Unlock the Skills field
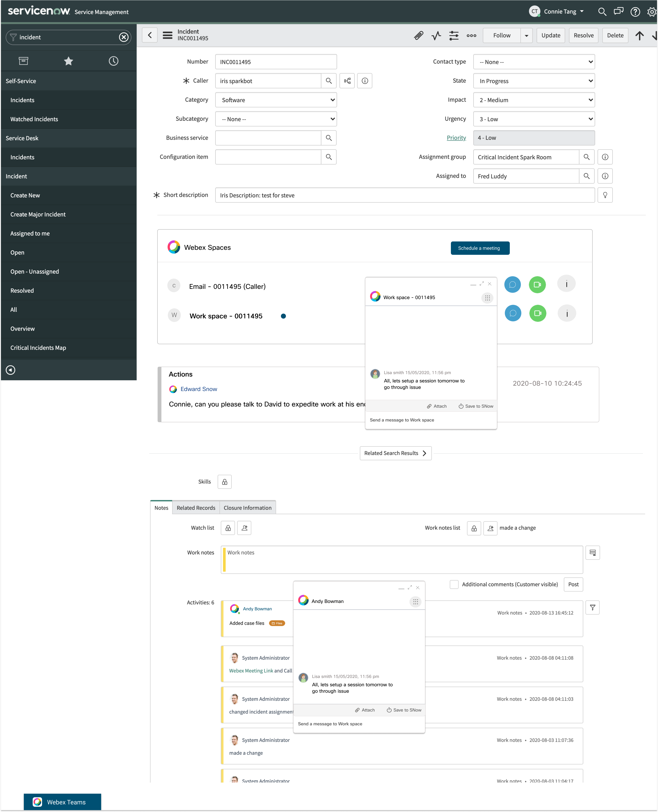The height and width of the screenshot is (812, 658). pos(225,482)
